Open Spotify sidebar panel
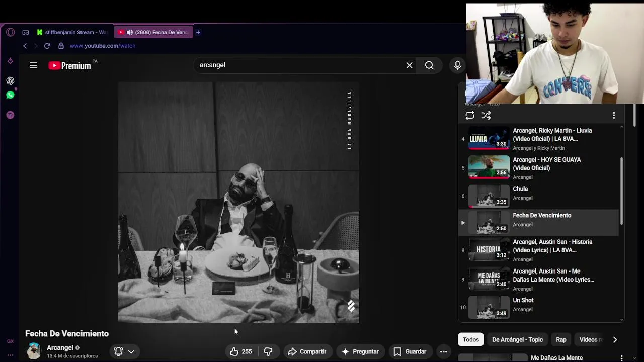 click(10, 115)
